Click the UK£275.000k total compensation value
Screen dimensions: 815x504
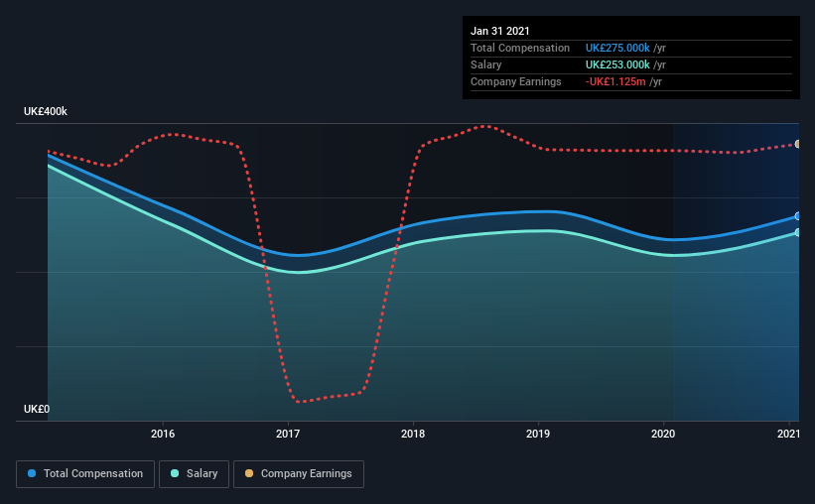pyautogui.click(x=617, y=48)
